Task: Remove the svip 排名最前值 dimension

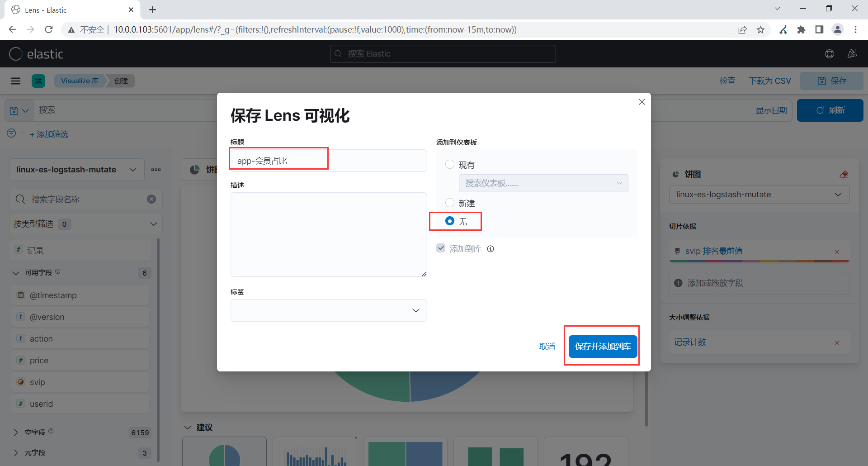Action: point(837,252)
